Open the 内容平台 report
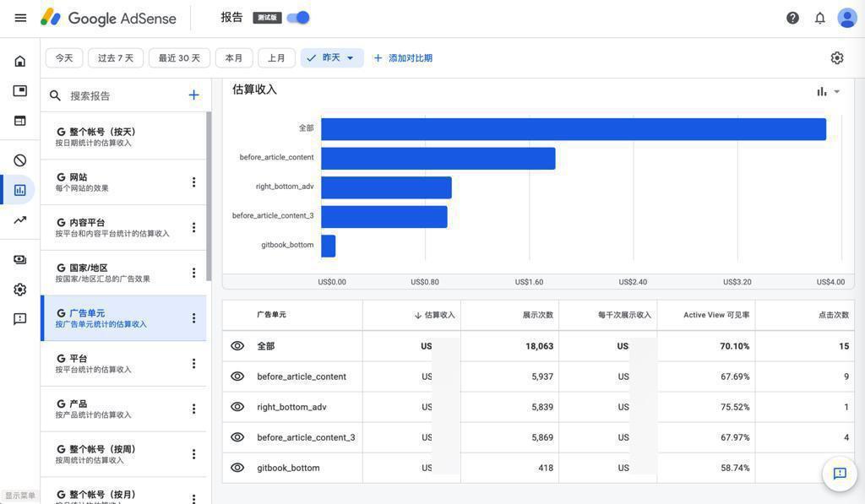Viewport: 865px width, 504px height. 123,227
